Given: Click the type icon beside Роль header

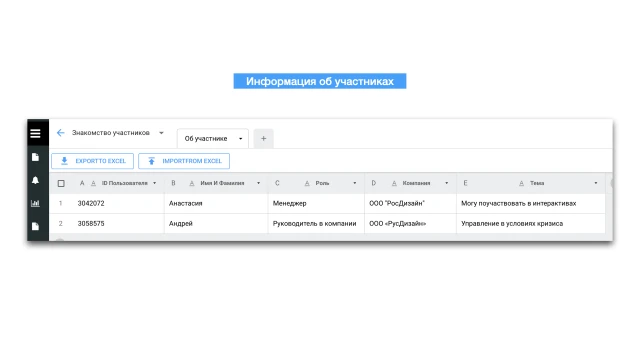Looking at the screenshot, I should pos(307,183).
